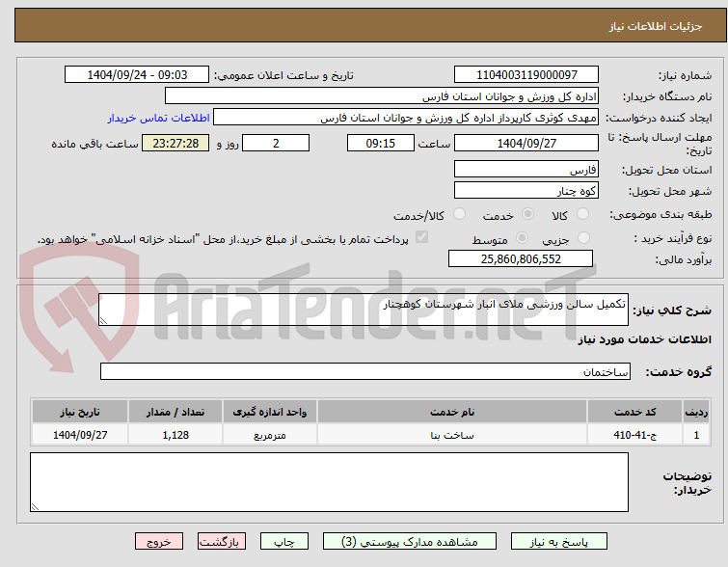Click the نام خدمت column header
The width and height of the screenshot is (728, 567).
tap(452, 412)
